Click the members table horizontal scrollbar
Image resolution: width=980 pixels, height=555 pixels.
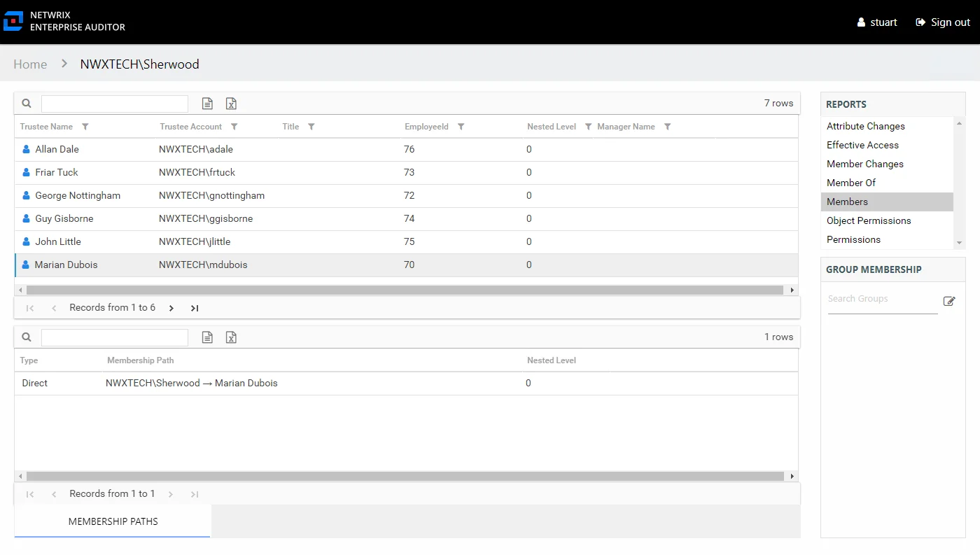tap(405, 290)
